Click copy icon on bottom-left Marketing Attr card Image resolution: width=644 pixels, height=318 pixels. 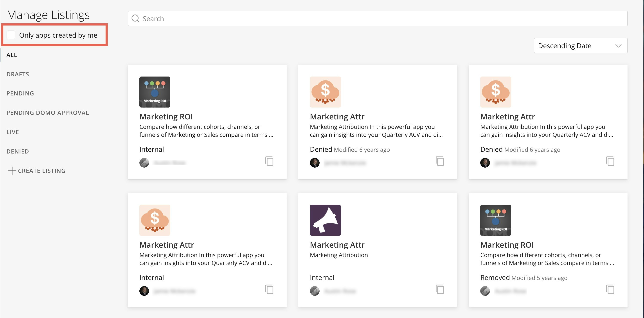click(x=269, y=289)
